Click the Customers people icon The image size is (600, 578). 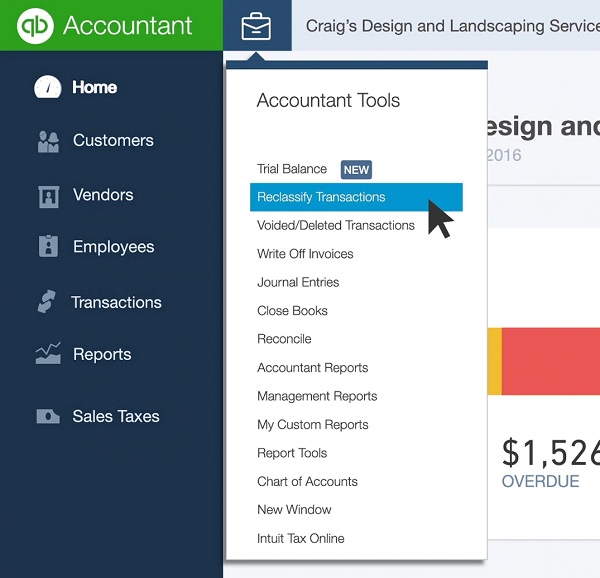pyautogui.click(x=48, y=142)
